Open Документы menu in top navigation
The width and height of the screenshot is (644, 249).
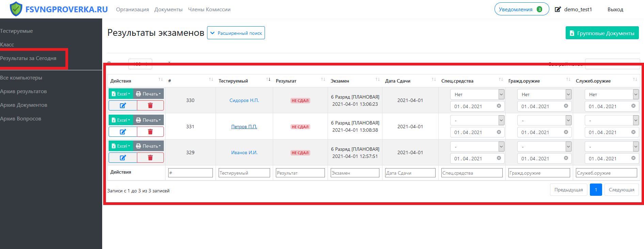coord(168,10)
